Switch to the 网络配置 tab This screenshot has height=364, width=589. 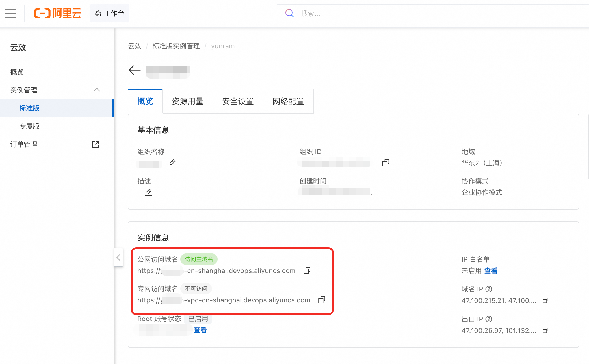(288, 101)
